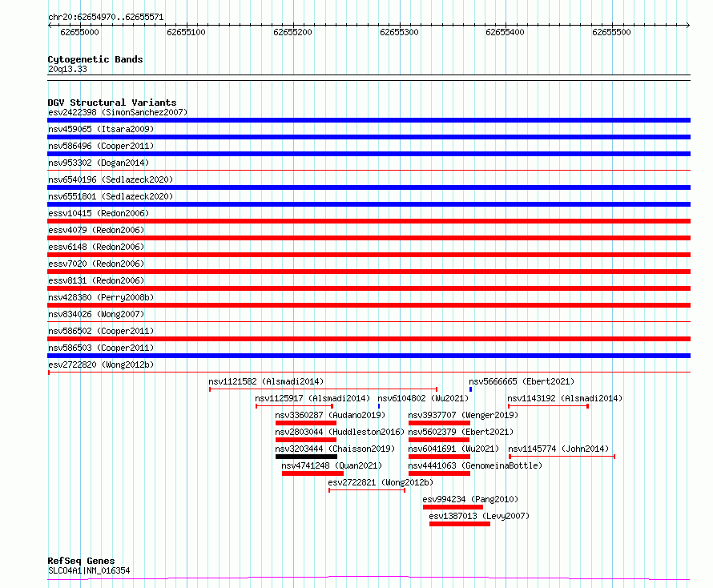The image size is (713, 588).
Task: Open nsv586502 (Cooper2011) variant
Action: (101, 331)
